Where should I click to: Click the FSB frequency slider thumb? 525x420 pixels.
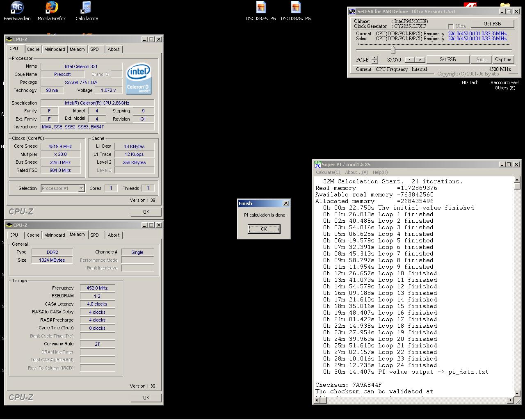point(393,50)
